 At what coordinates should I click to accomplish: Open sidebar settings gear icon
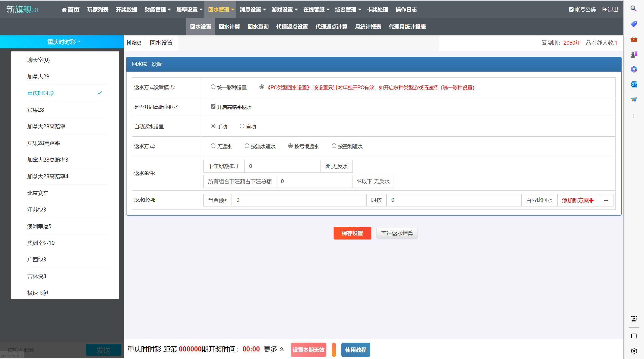point(634,351)
